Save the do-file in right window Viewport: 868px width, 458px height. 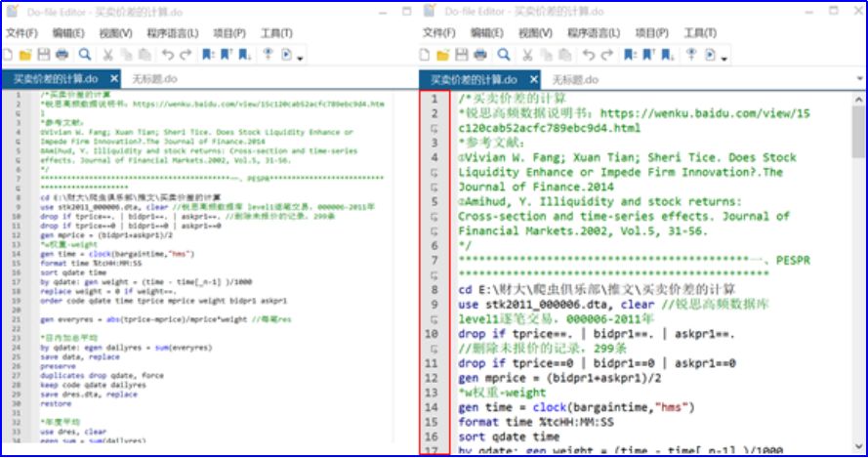click(x=462, y=55)
